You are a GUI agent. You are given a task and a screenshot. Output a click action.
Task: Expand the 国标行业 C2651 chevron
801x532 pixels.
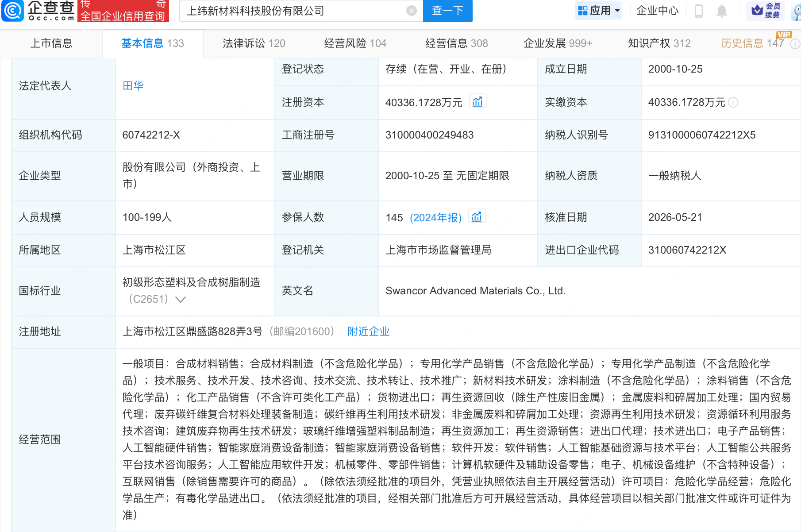point(180,299)
